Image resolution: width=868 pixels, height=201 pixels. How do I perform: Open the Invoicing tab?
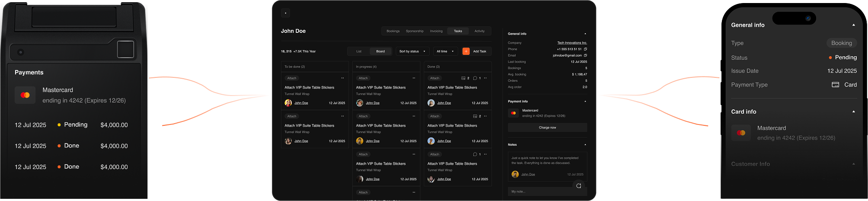(x=436, y=31)
